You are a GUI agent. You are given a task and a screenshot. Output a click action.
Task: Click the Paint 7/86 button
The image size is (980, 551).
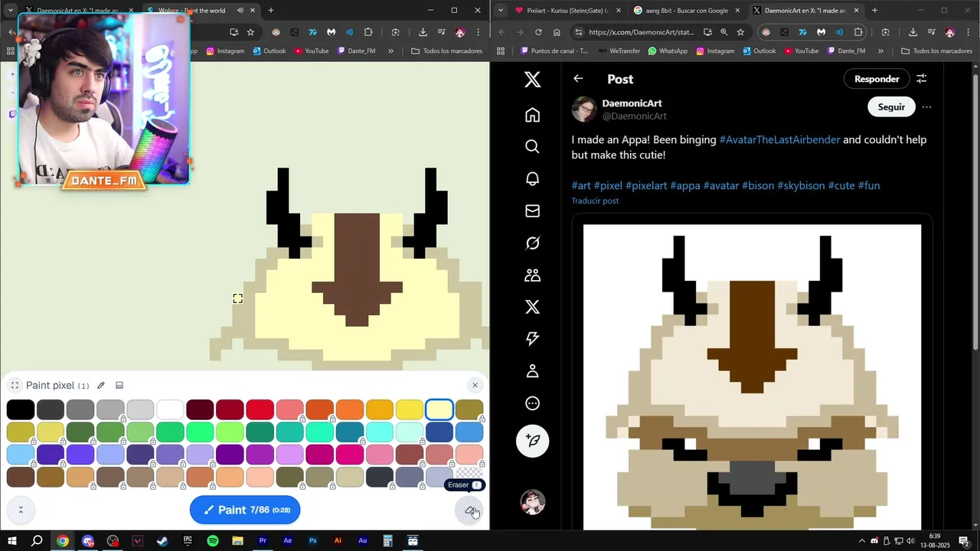(245, 510)
